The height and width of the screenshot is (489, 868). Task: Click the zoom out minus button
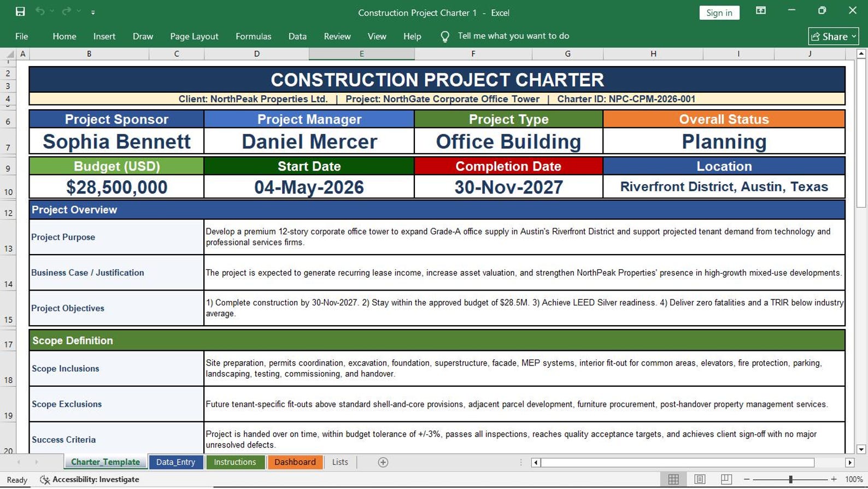(747, 479)
